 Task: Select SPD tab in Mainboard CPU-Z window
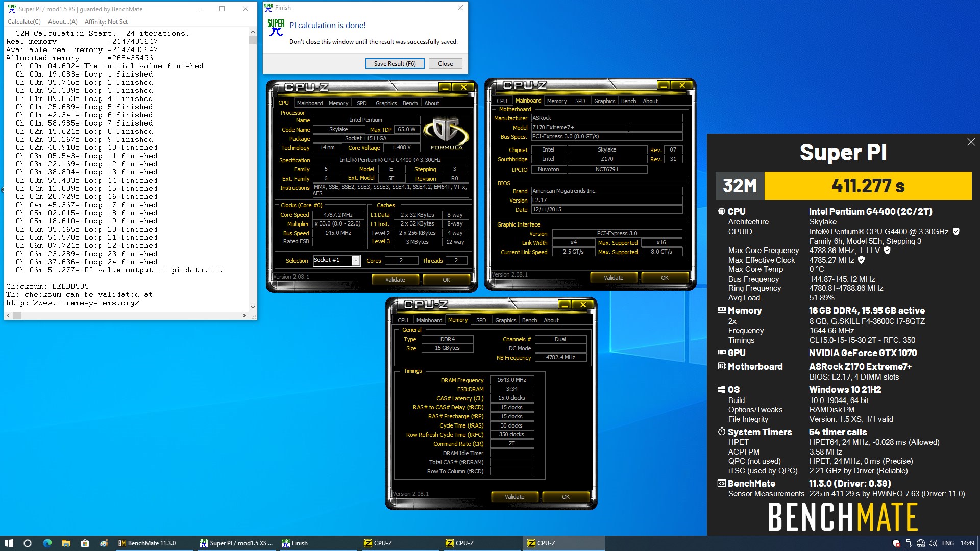[x=580, y=101]
